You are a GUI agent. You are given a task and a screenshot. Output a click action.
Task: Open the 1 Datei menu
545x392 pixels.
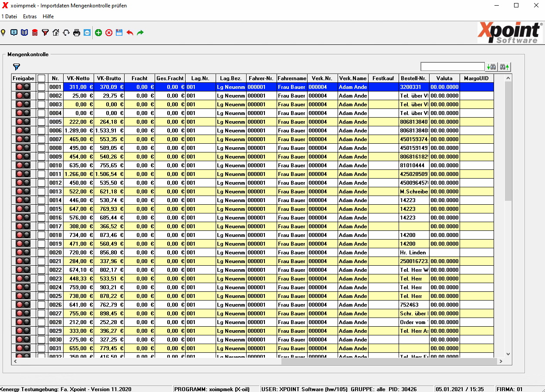click(9, 17)
